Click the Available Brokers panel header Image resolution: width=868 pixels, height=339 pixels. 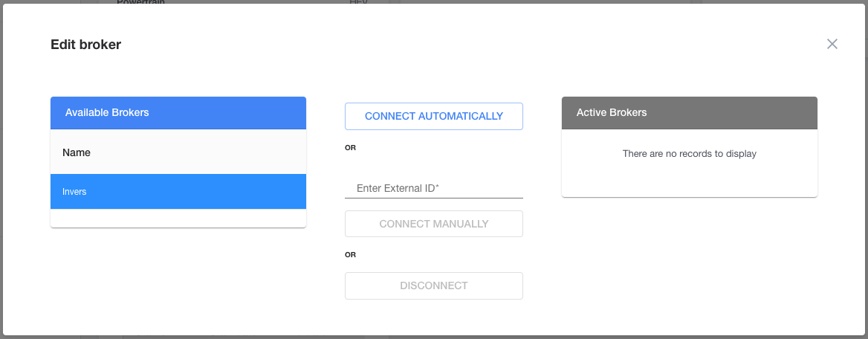pos(178,113)
